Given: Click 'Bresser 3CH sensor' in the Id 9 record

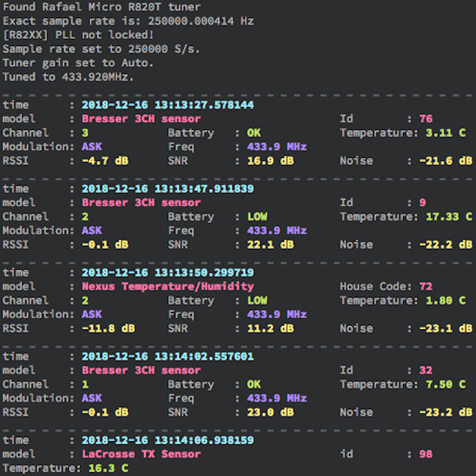Looking at the screenshot, I should pyautogui.click(x=141, y=202).
